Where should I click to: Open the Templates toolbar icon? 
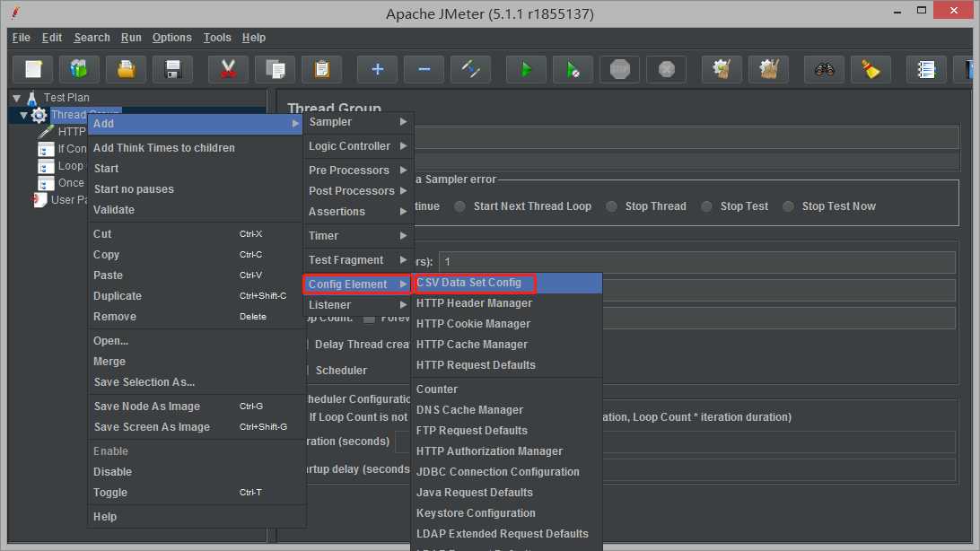(x=79, y=69)
